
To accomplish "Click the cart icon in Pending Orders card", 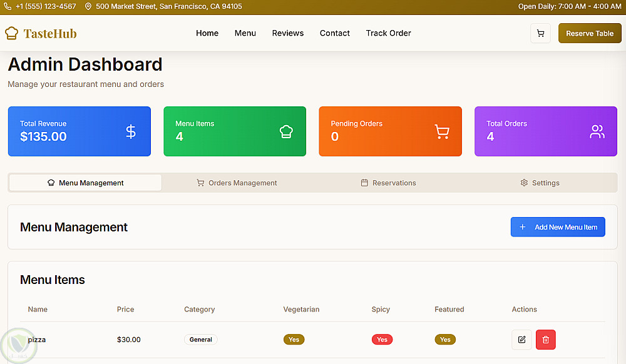I will [441, 131].
